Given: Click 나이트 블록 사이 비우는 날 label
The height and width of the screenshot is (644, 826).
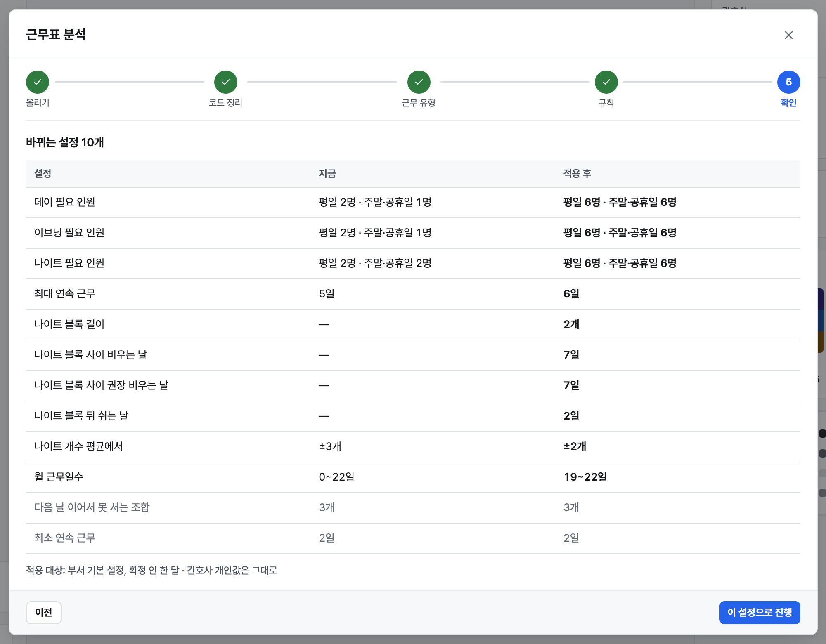Looking at the screenshot, I should (x=90, y=355).
